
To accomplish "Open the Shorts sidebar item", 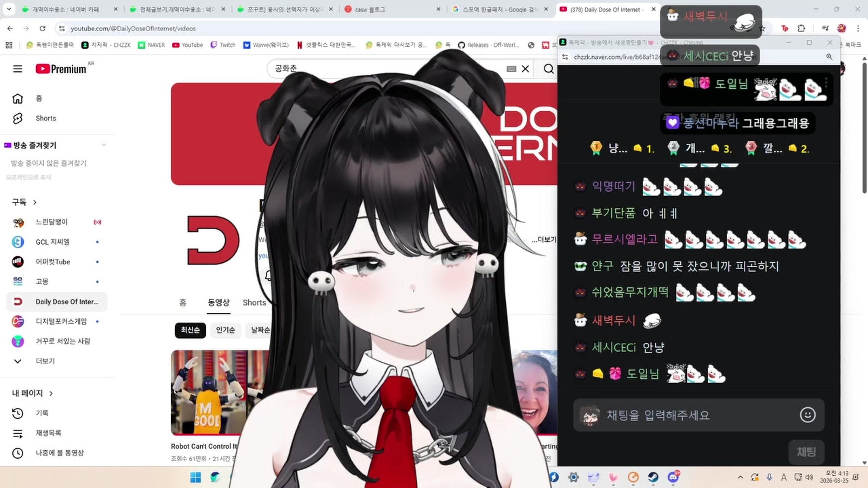I will (x=45, y=118).
